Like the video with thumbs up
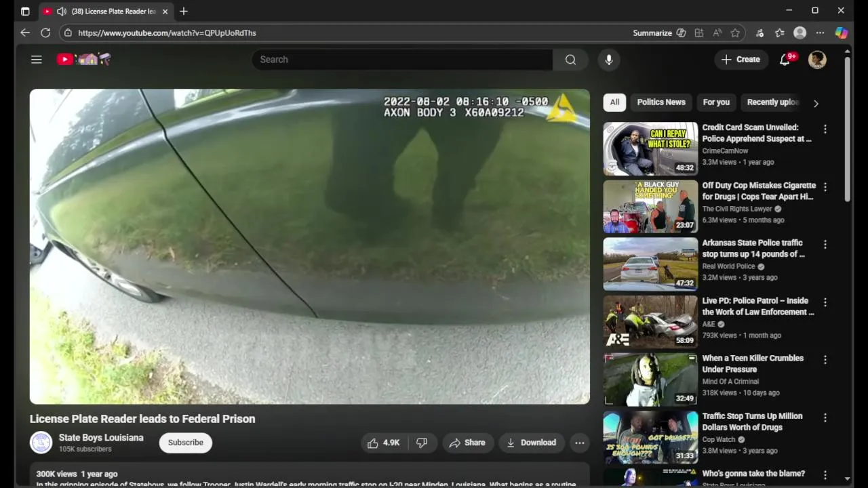 [383, 443]
